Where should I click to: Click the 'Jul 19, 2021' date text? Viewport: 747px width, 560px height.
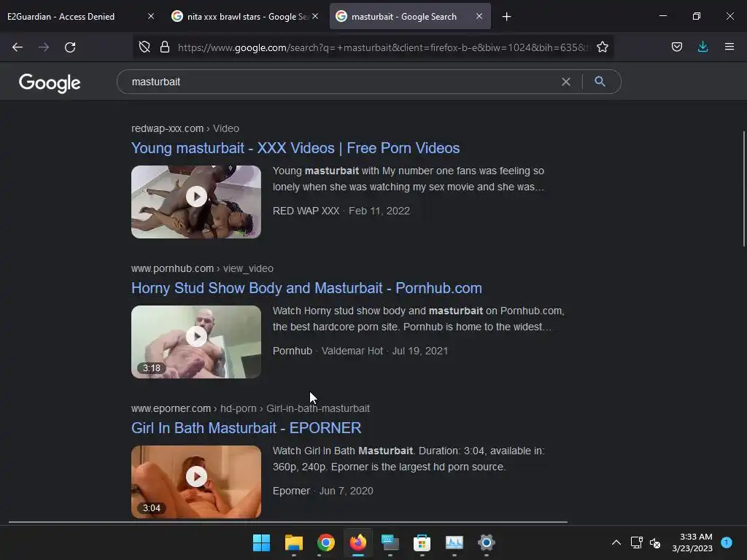coord(419,351)
